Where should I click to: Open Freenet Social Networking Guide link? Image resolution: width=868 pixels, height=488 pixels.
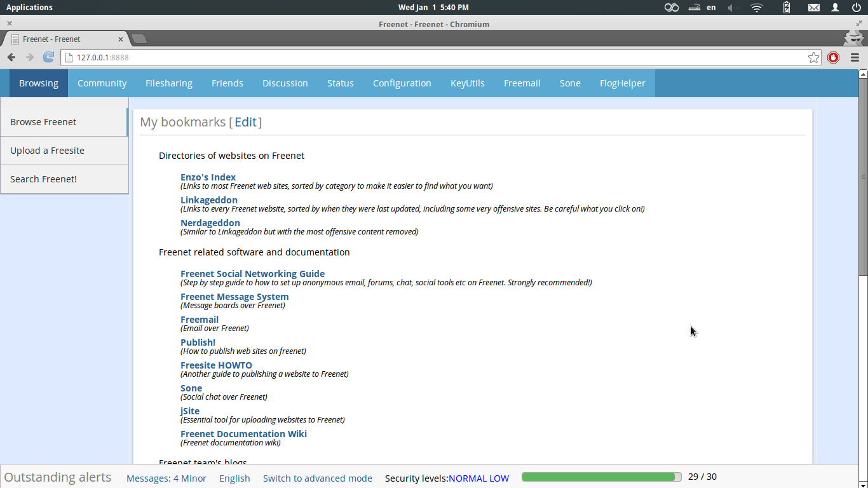252,274
